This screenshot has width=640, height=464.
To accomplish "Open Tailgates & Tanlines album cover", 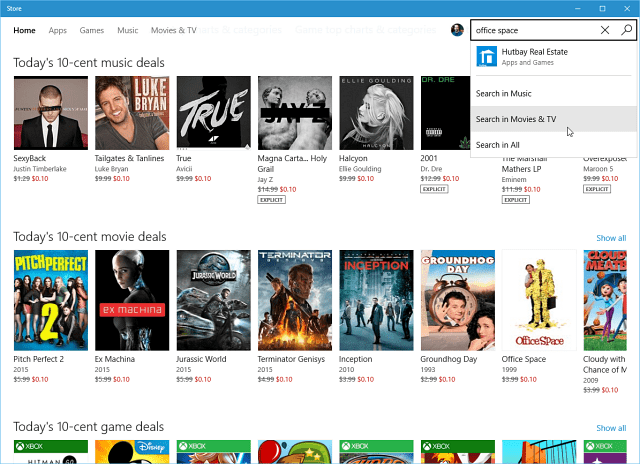I will coord(132,113).
